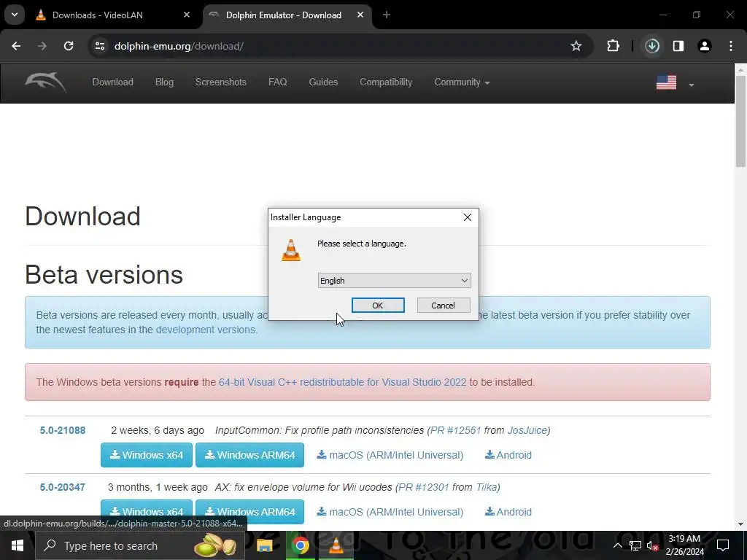Open the notification center icon
Viewport: 747px width, 560px height.
coord(723,545)
